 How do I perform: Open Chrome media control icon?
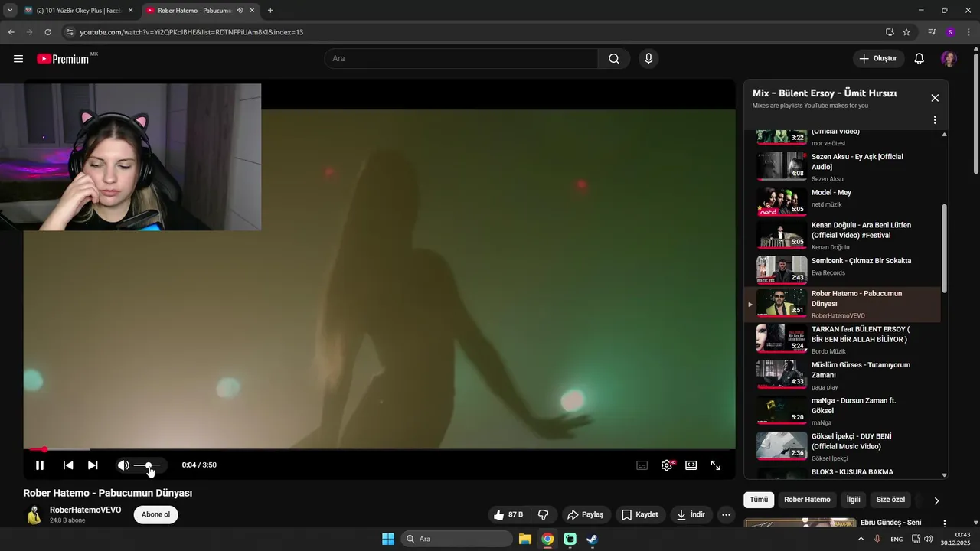tap(932, 32)
